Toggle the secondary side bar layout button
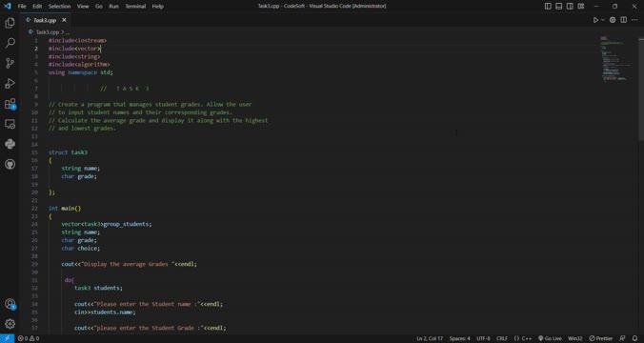Viewport: 644px width, 343px height. (x=570, y=6)
